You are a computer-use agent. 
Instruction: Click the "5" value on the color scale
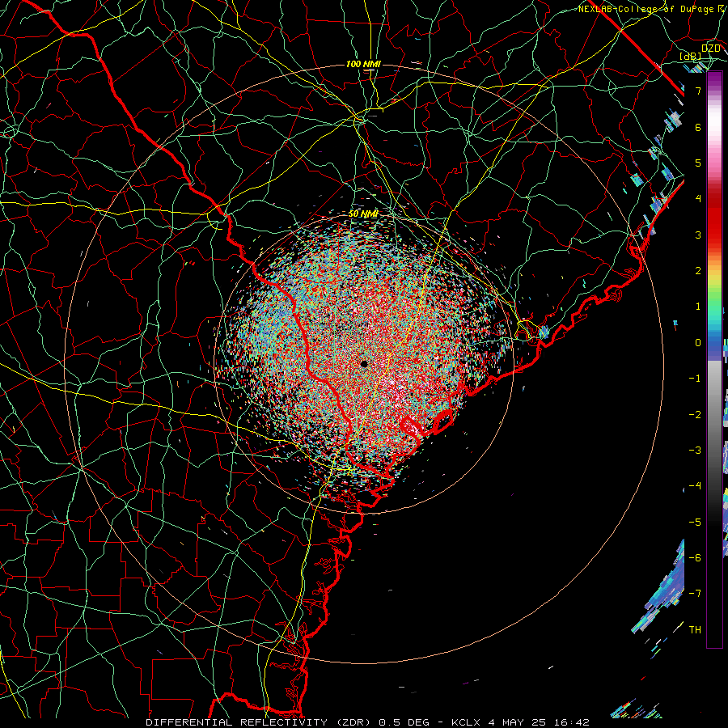click(x=698, y=163)
